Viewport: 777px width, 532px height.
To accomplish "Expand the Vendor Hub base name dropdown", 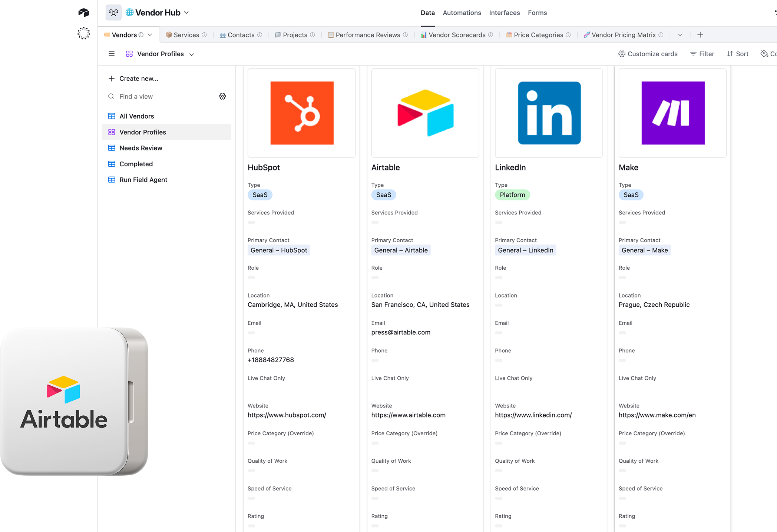I will 186,13.
